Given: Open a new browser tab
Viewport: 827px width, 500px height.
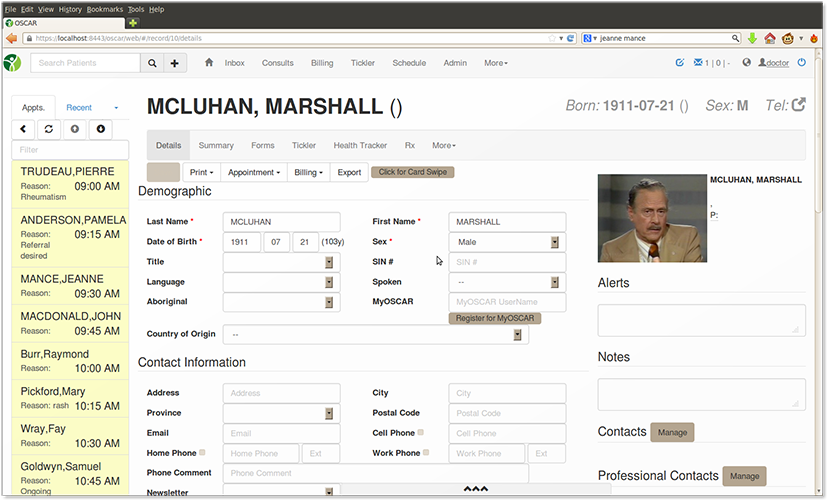Looking at the screenshot, I should 133,23.
